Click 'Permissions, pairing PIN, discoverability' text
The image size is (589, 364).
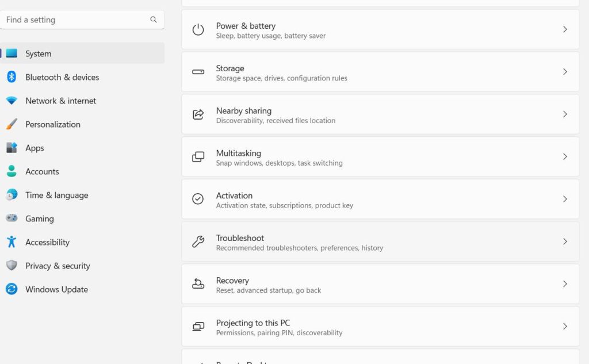click(279, 333)
